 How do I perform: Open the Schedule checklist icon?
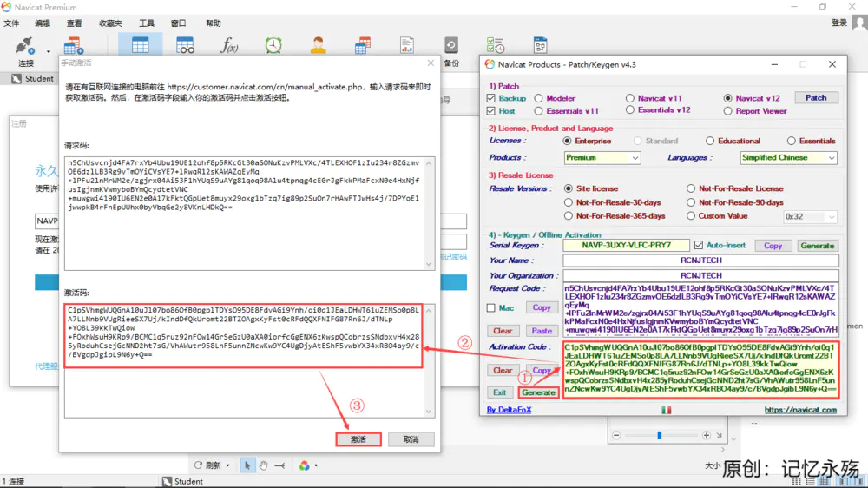pos(495,45)
